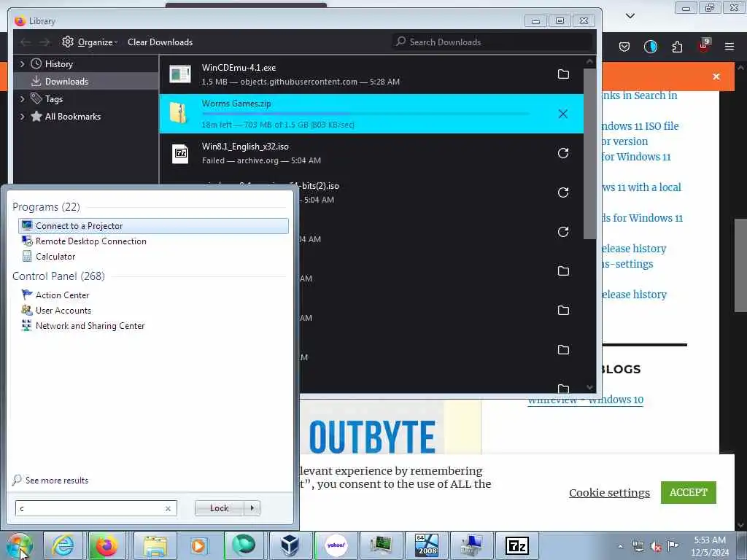Viewport: 747px width, 560px height.
Task: Select the Win8.1_English_x32.iso failed entry
Action: click(371, 153)
